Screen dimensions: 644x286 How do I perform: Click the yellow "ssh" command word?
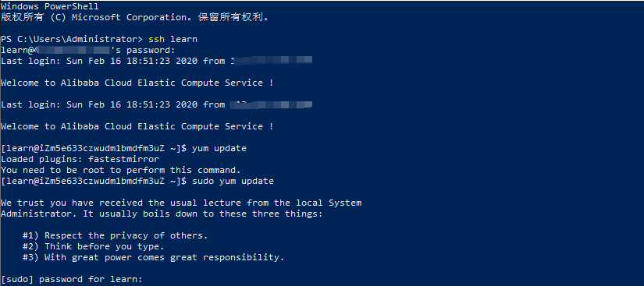click(x=156, y=39)
